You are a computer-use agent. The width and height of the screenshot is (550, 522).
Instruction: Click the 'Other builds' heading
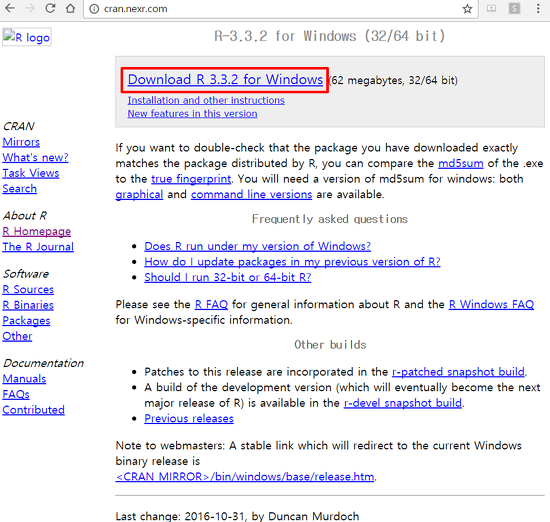(330, 345)
